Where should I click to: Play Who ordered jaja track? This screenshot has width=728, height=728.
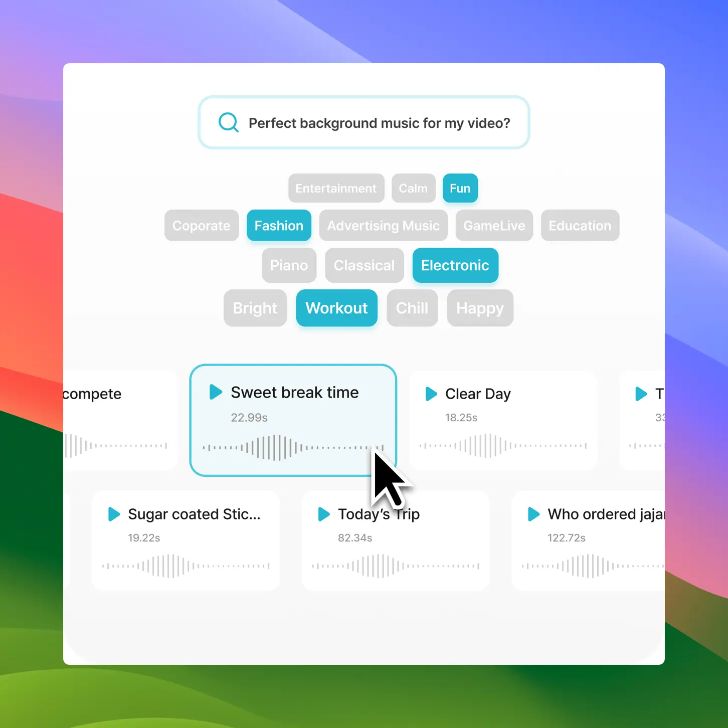tap(533, 514)
